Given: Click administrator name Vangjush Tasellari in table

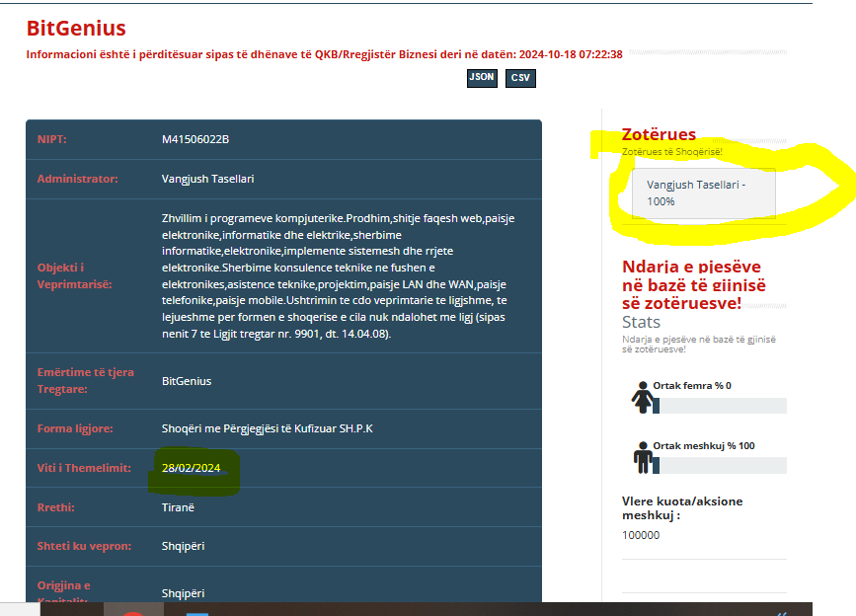Looking at the screenshot, I should tap(207, 179).
